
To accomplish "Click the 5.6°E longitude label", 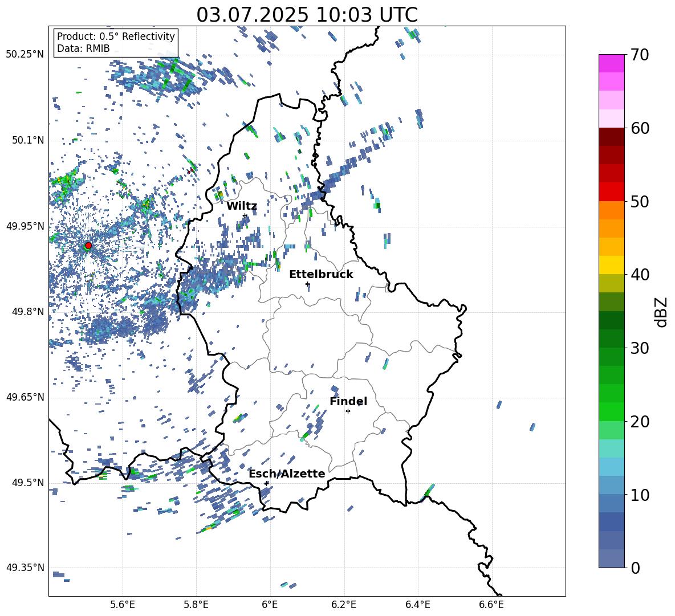I will click(123, 605).
